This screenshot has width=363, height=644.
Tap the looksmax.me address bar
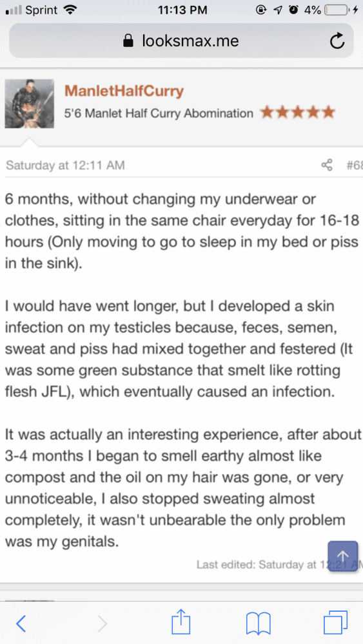pyautogui.click(x=181, y=41)
